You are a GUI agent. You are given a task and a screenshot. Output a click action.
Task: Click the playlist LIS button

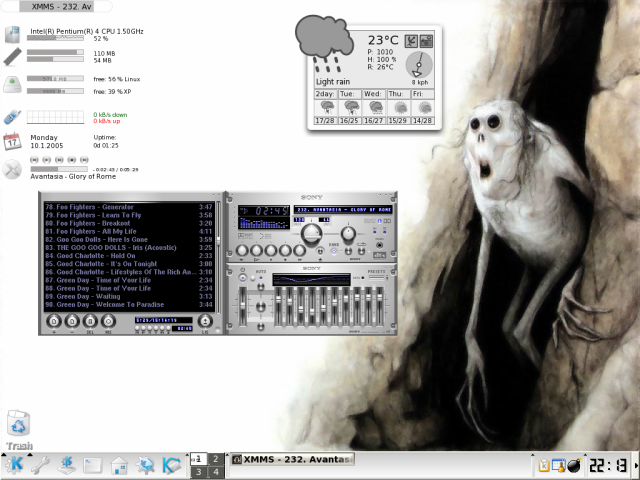pos(205,321)
